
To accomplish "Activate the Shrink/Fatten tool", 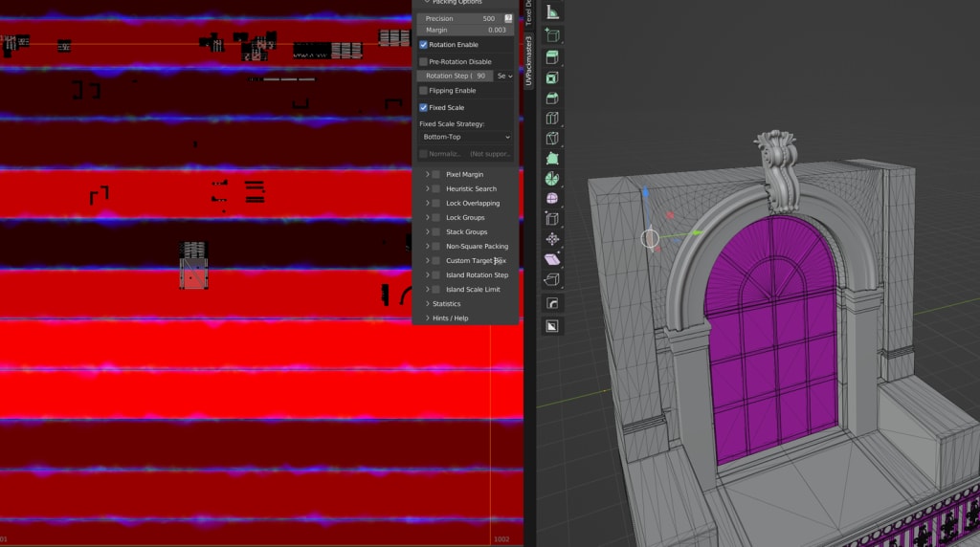I will tap(552, 239).
